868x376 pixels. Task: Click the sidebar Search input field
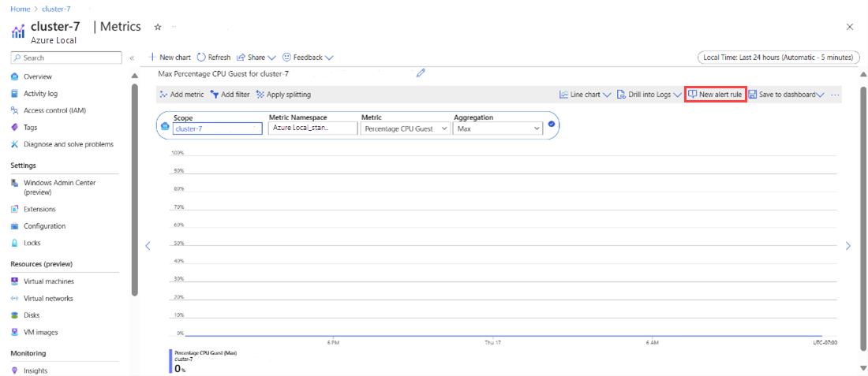(66, 58)
